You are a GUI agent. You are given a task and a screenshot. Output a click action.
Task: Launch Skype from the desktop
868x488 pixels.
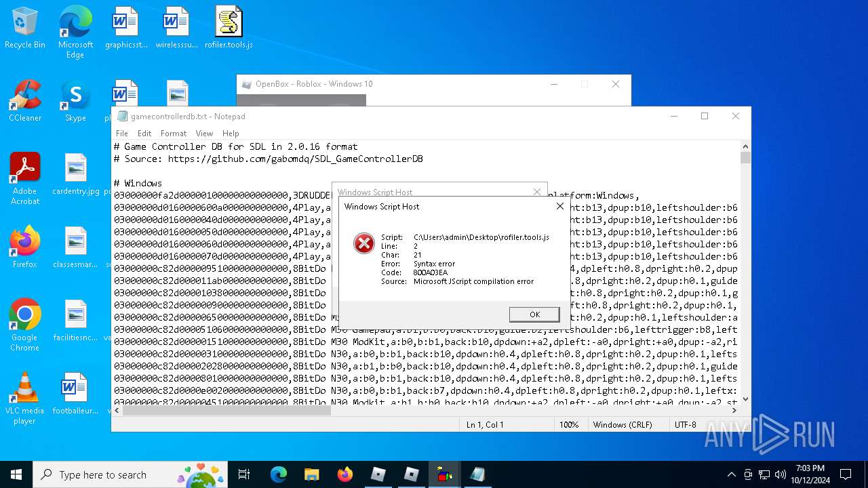coord(75,101)
